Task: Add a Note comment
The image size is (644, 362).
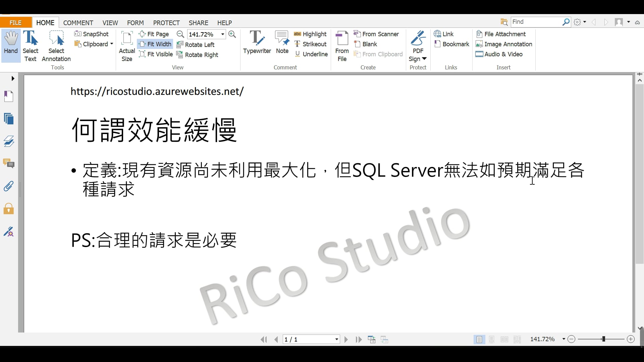Action: tap(282, 42)
